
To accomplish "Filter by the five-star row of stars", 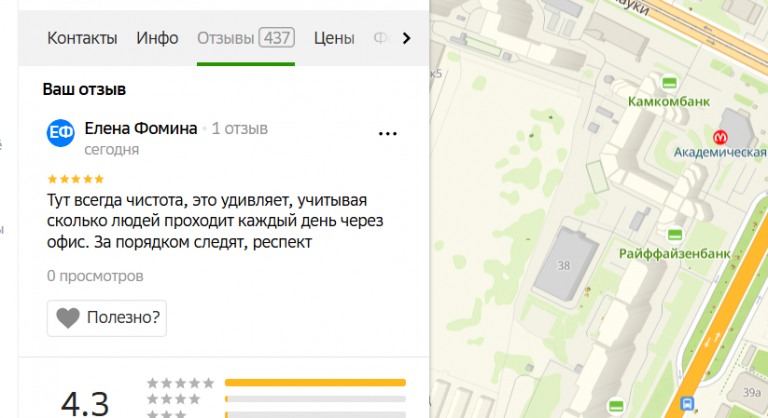I will 181,383.
